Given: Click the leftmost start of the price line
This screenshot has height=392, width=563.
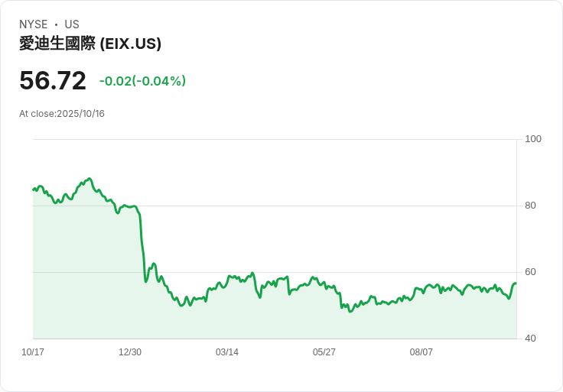Looking at the screenshot, I should pyautogui.click(x=33, y=189).
